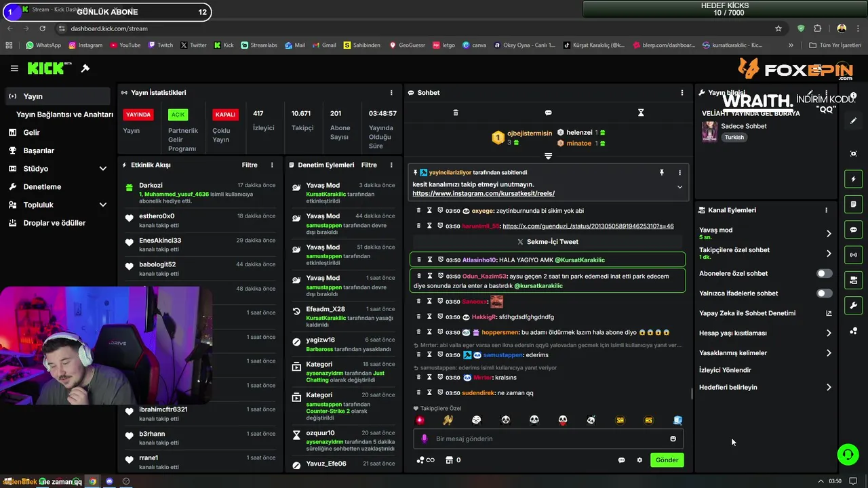This screenshot has width=868, height=488.
Task: Select the SA emote
Action: coord(620,420)
